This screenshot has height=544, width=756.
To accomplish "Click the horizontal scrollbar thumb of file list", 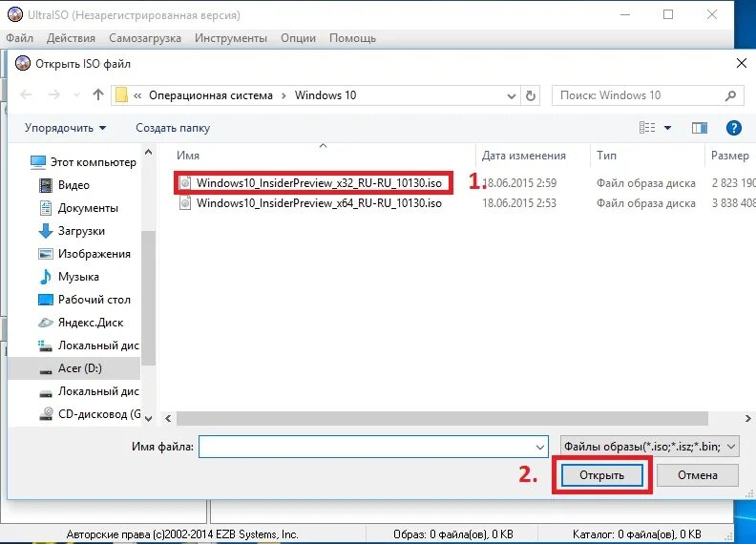I will pos(442,418).
